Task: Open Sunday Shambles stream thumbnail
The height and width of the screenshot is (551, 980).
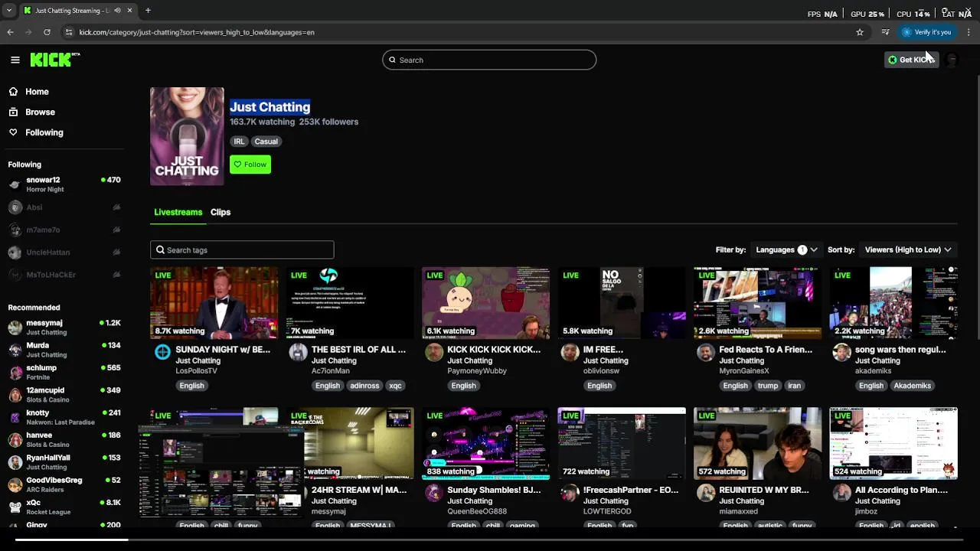Action: point(485,443)
